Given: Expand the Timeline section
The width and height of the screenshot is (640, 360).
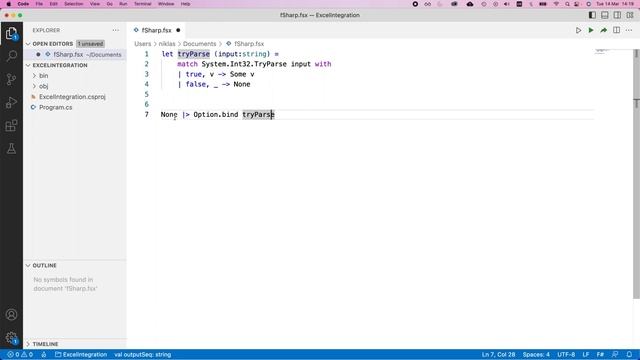Looking at the screenshot, I should (75, 344).
